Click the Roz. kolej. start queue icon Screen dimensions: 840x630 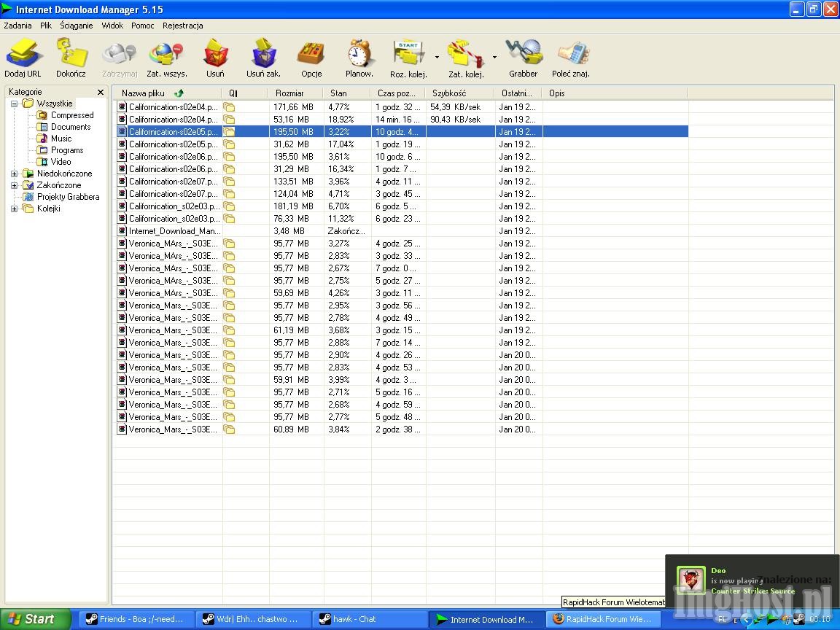[408, 58]
